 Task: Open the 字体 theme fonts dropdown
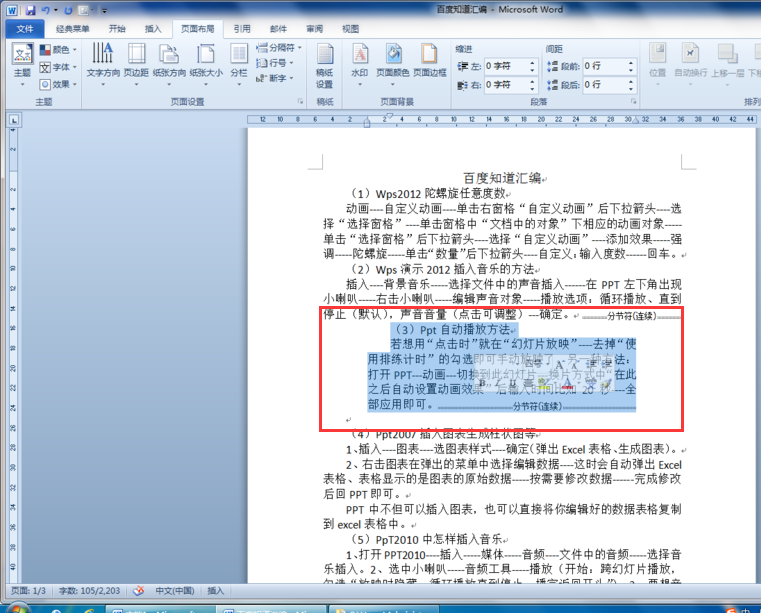(58, 67)
